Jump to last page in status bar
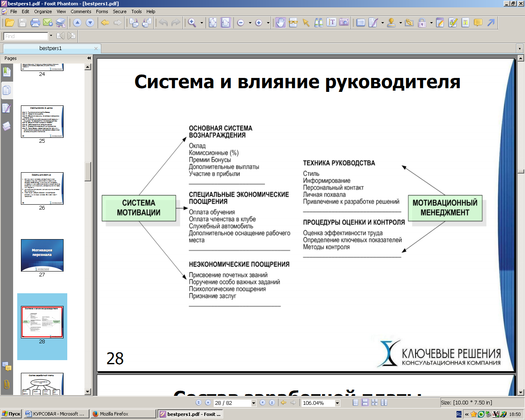The width and height of the screenshot is (525, 420). click(272, 403)
